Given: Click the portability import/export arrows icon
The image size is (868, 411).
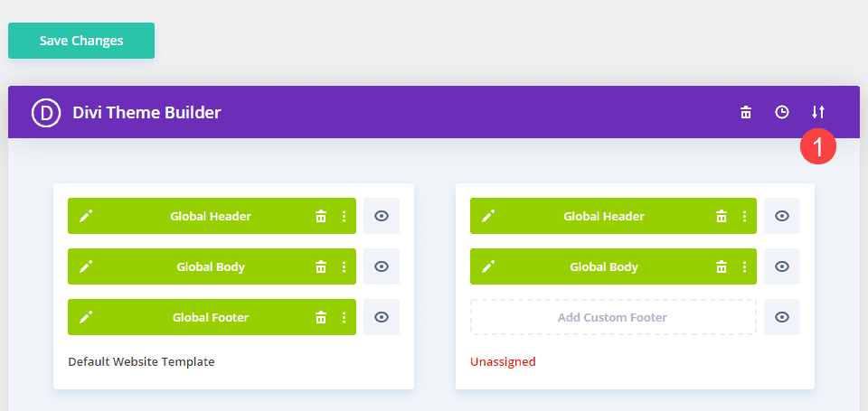Looking at the screenshot, I should pyautogui.click(x=818, y=112).
